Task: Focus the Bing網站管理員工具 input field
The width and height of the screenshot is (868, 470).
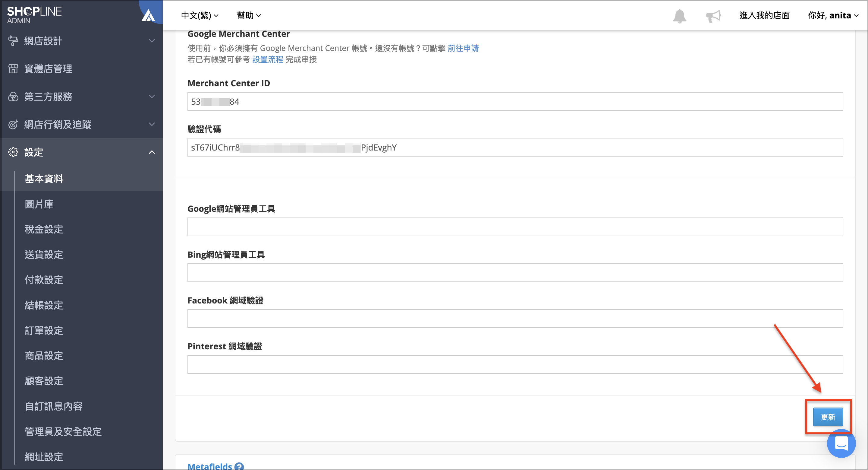Action: (515, 273)
